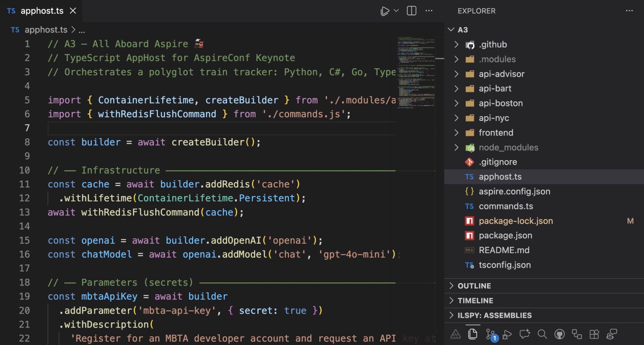Click the Search icon in activity bar

coord(542,334)
